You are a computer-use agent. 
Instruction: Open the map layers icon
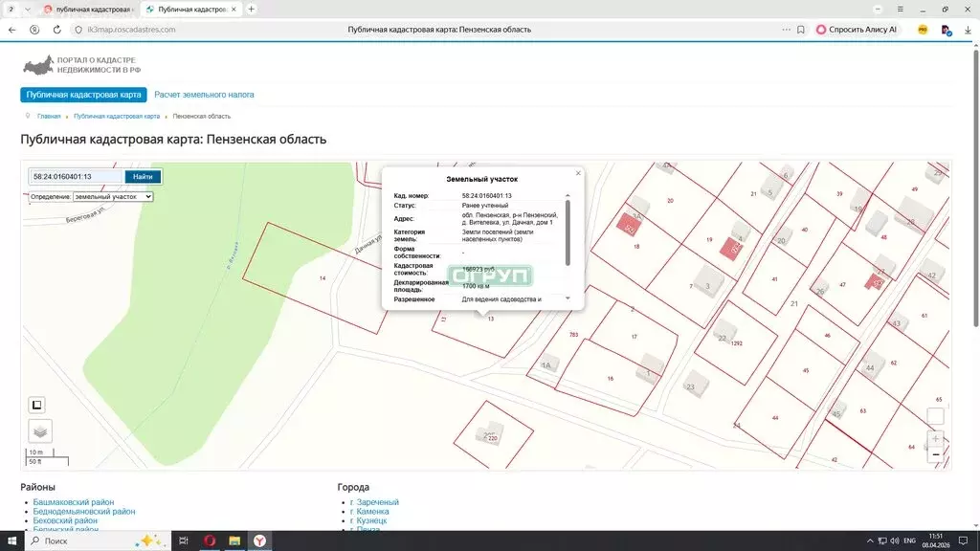(40, 430)
